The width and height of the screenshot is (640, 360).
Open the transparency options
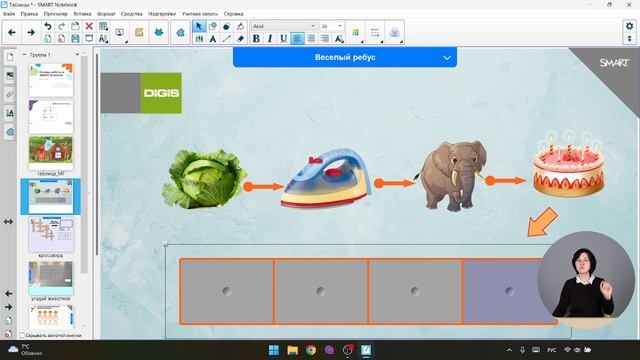[394, 32]
